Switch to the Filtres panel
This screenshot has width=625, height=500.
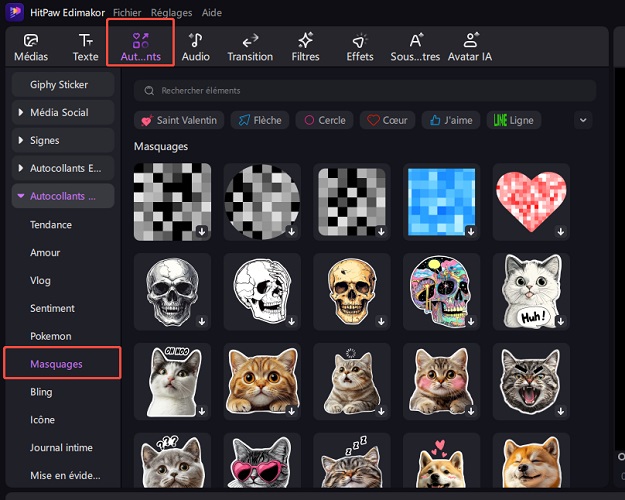pyautogui.click(x=306, y=47)
